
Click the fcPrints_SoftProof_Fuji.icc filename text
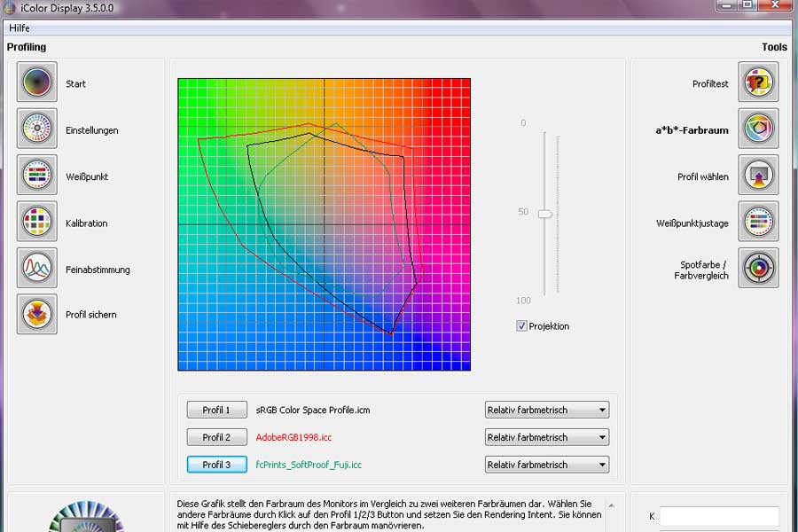pos(309,465)
